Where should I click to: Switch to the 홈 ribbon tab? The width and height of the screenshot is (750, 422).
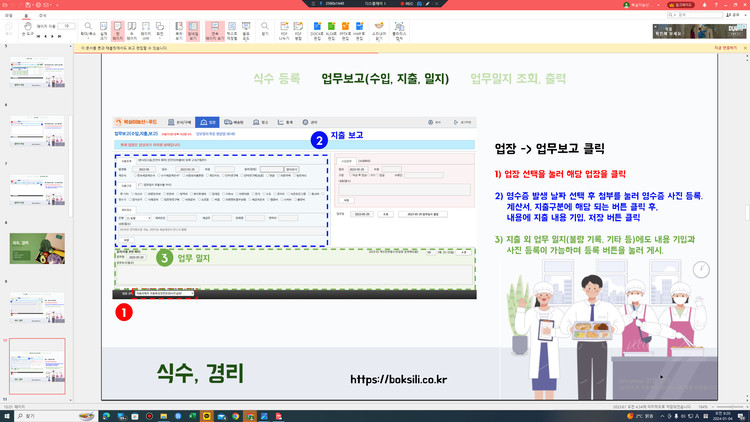(26, 15)
